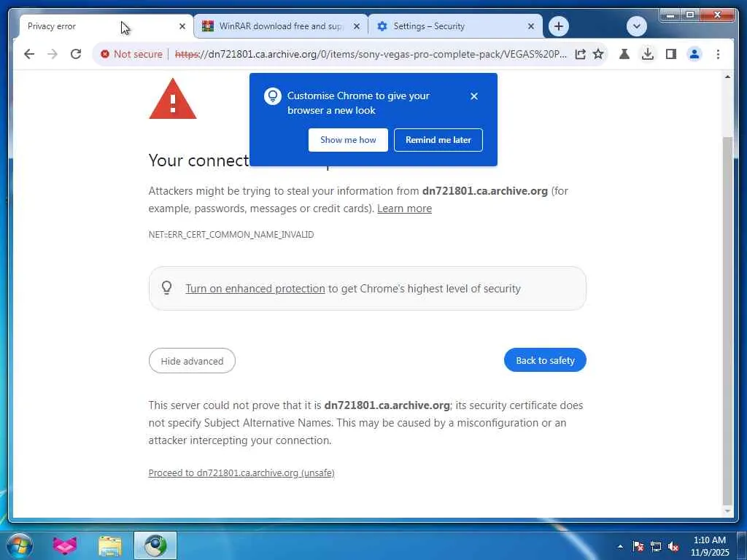Screen dimensions: 747x560
Task: Click the scrollbar up arrow
Action: 727,77
